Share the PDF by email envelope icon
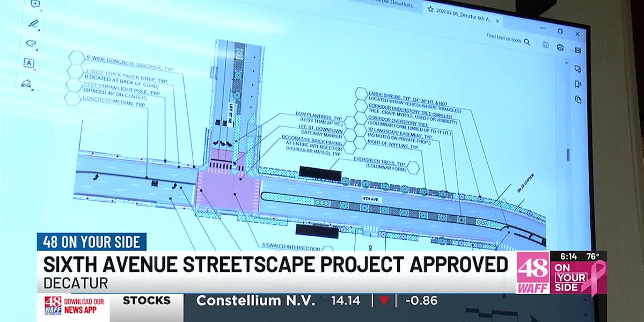The width and height of the screenshot is (644, 322). pos(578,50)
